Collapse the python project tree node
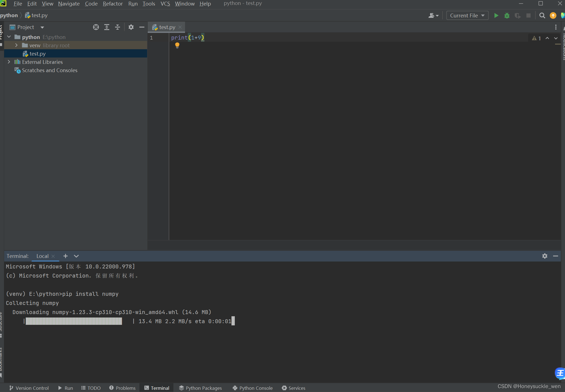Screen dimensions: 565x392 (9, 36)
